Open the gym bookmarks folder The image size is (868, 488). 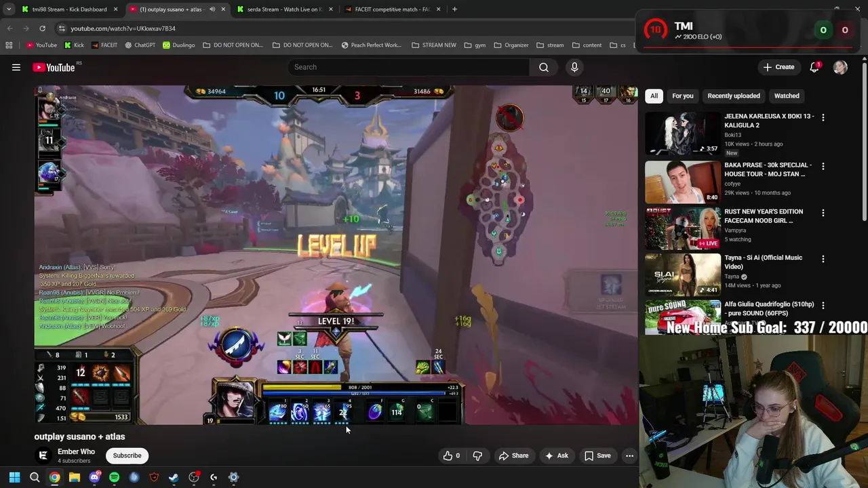click(x=475, y=45)
